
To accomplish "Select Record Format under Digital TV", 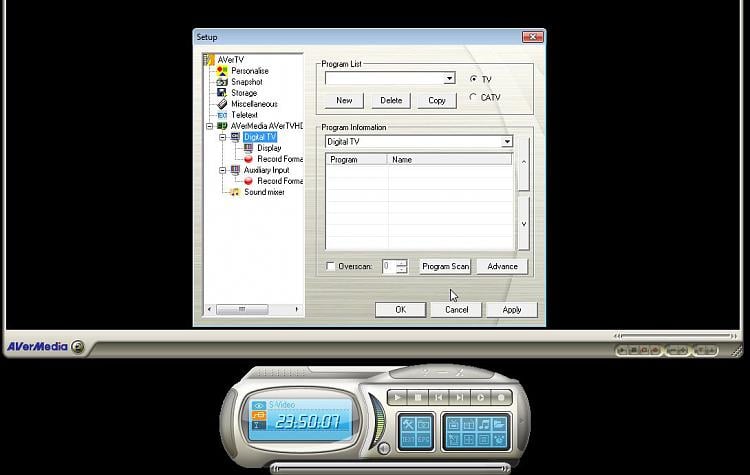I will tap(280, 159).
